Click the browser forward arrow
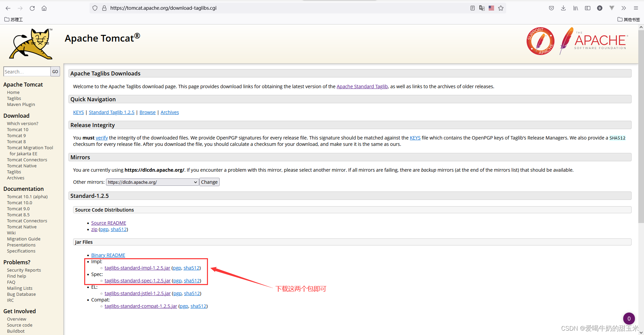This screenshot has width=644, height=335. click(20, 8)
